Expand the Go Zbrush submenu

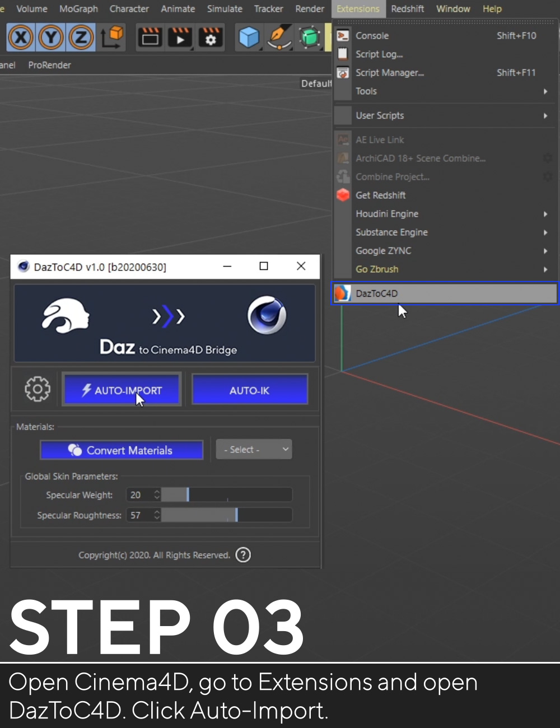pyautogui.click(x=445, y=269)
